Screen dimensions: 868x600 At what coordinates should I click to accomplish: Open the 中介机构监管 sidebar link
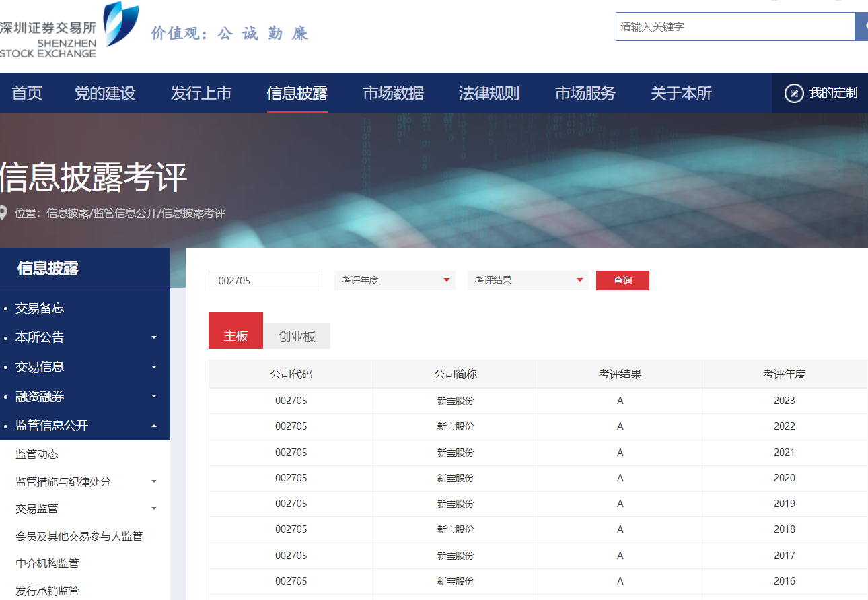pyautogui.click(x=47, y=563)
